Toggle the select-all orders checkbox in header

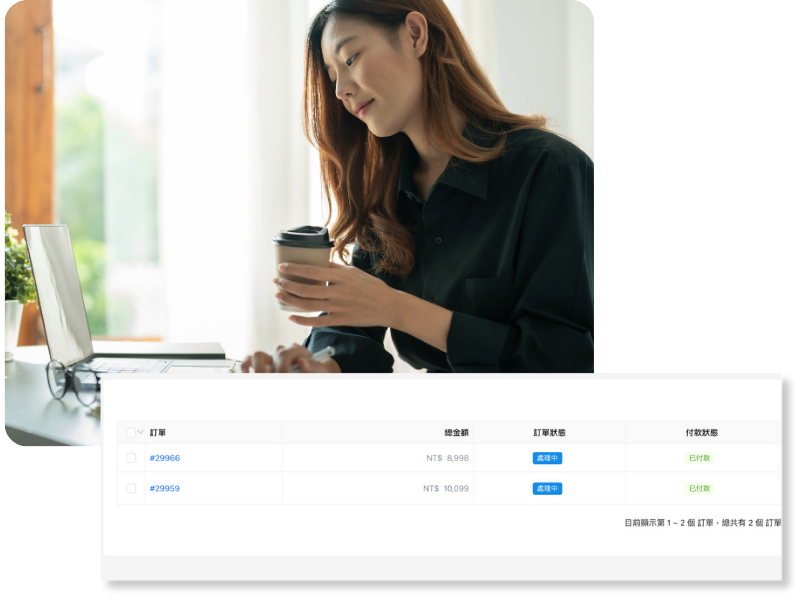[x=131, y=433]
